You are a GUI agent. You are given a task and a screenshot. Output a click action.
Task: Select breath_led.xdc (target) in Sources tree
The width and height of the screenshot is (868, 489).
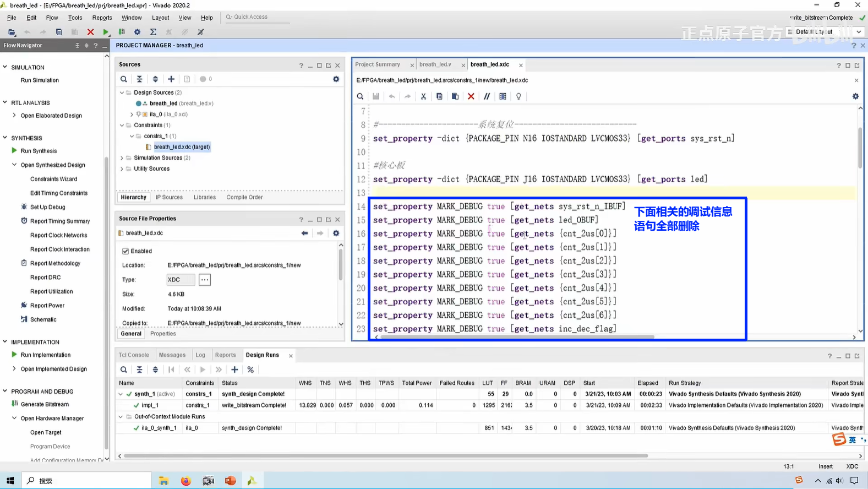182,147
